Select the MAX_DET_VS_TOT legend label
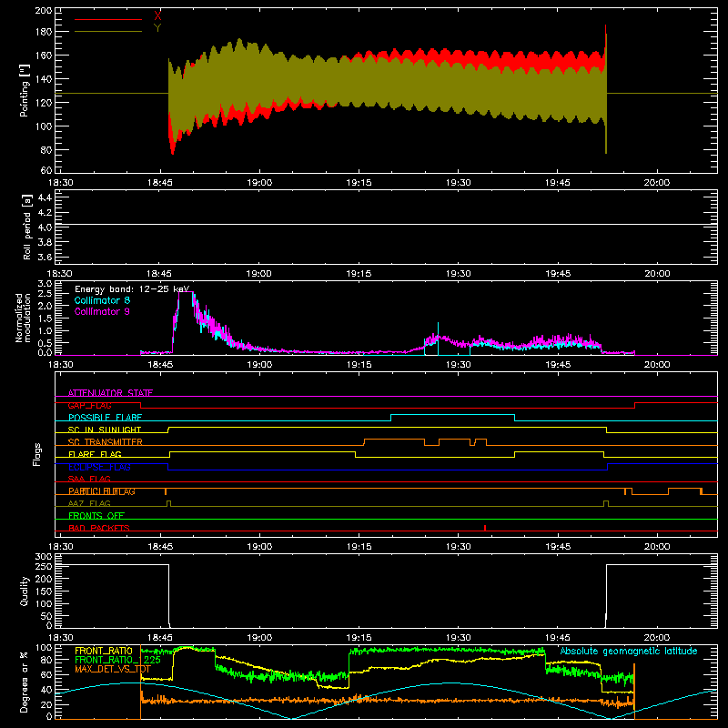Image resolution: width=728 pixels, height=728 pixels. tap(113, 669)
